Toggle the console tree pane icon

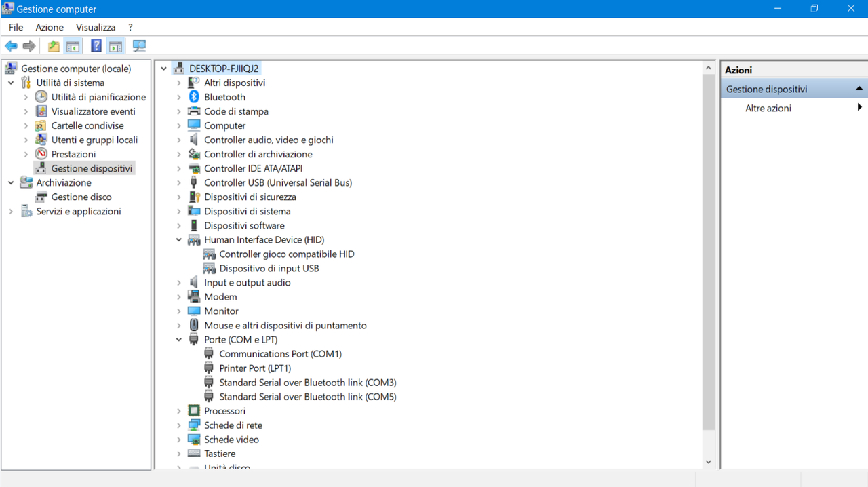pyautogui.click(x=73, y=46)
